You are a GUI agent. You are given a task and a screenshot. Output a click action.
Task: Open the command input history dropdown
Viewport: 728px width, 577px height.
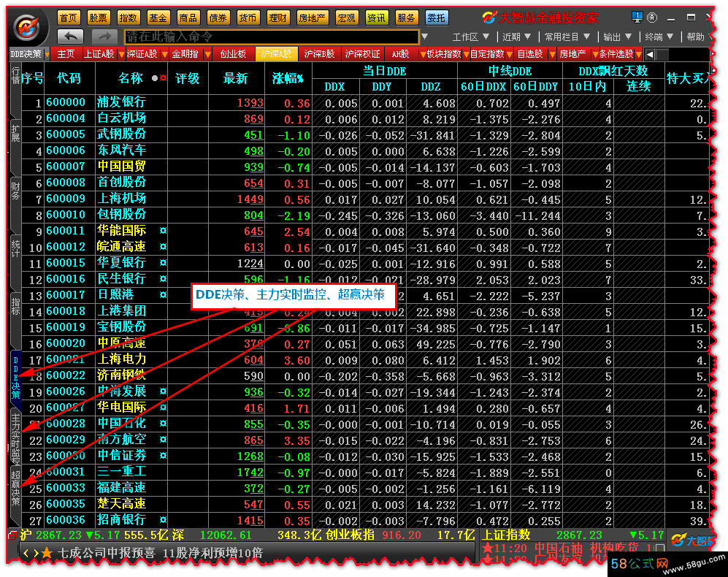(x=424, y=37)
